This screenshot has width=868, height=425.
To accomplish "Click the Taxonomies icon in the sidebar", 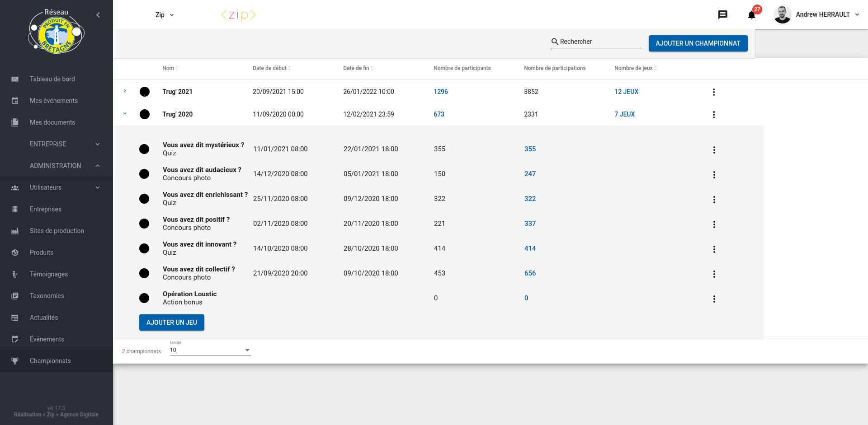I will [15, 296].
